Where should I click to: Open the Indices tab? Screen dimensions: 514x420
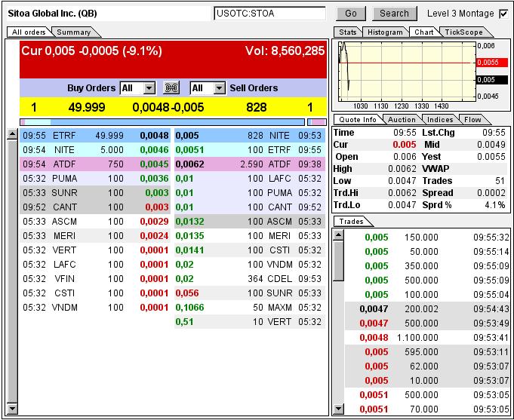pyautogui.click(x=440, y=120)
